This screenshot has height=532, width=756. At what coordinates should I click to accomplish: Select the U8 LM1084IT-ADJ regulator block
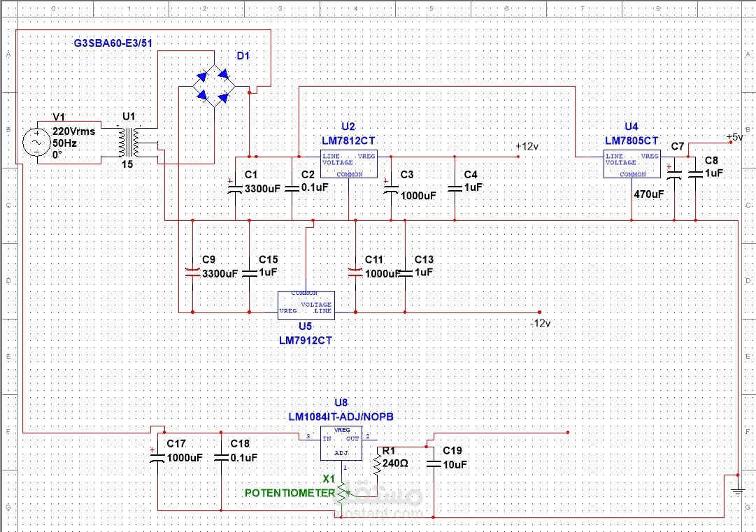[x=341, y=443]
